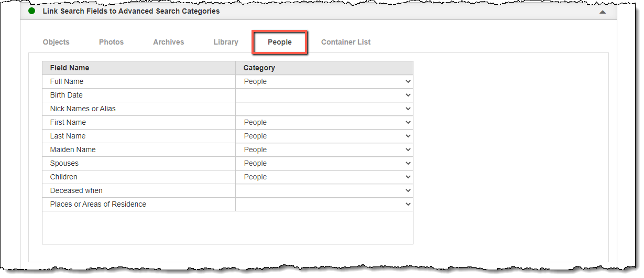Expand Birth Date category dropdown
The height and width of the screenshot is (278, 644).
pyautogui.click(x=324, y=95)
